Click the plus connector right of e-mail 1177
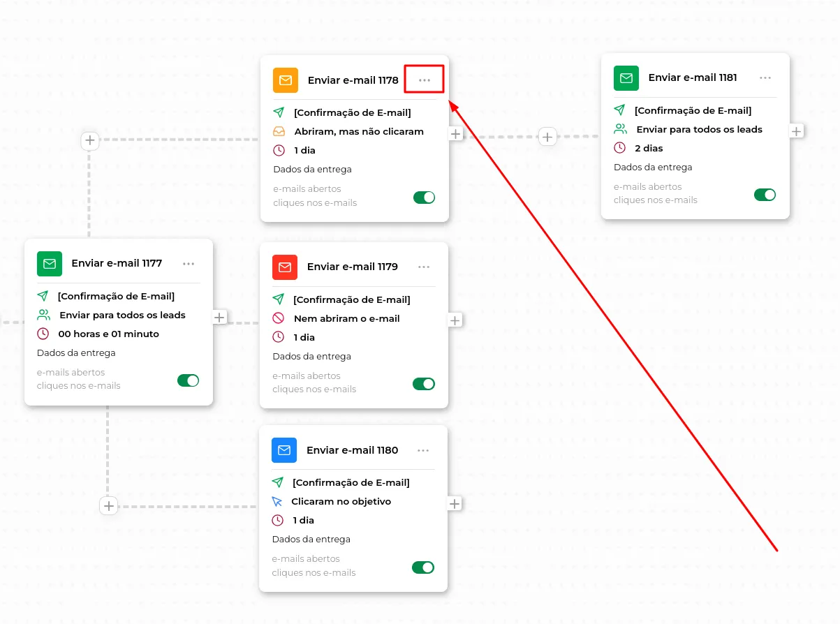This screenshot has width=840, height=624. point(219,318)
